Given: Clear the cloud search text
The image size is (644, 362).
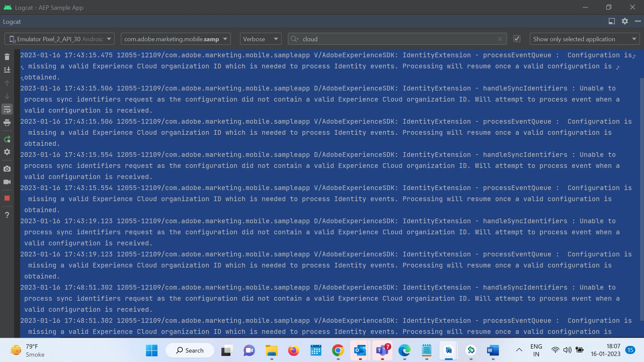Looking at the screenshot, I should [x=500, y=39].
